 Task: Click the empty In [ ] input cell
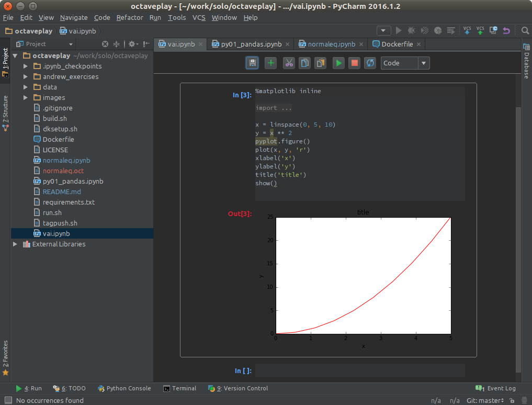coord(360,370)
